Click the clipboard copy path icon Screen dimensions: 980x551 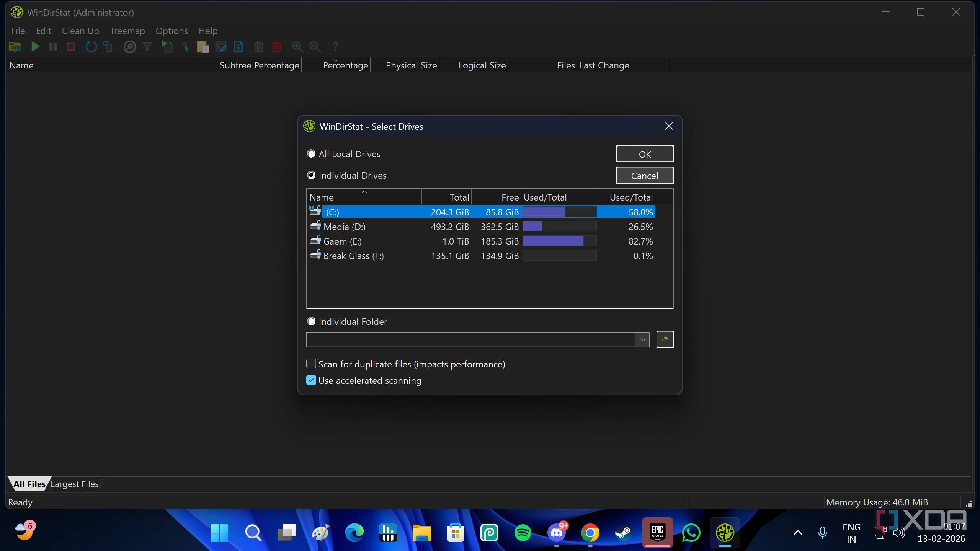click(x=203, y=47)
